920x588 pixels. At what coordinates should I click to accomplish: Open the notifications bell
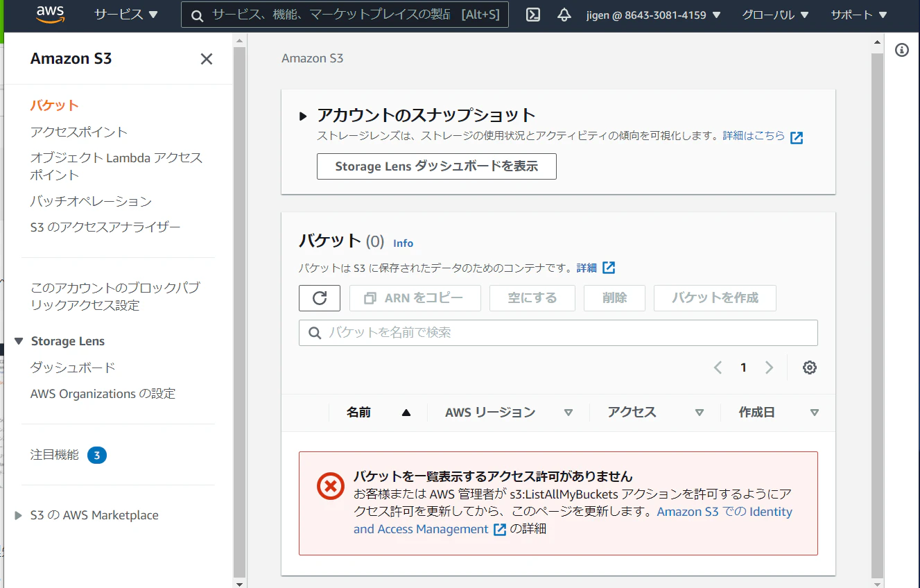pyautogui.click(x=564, y=15)
